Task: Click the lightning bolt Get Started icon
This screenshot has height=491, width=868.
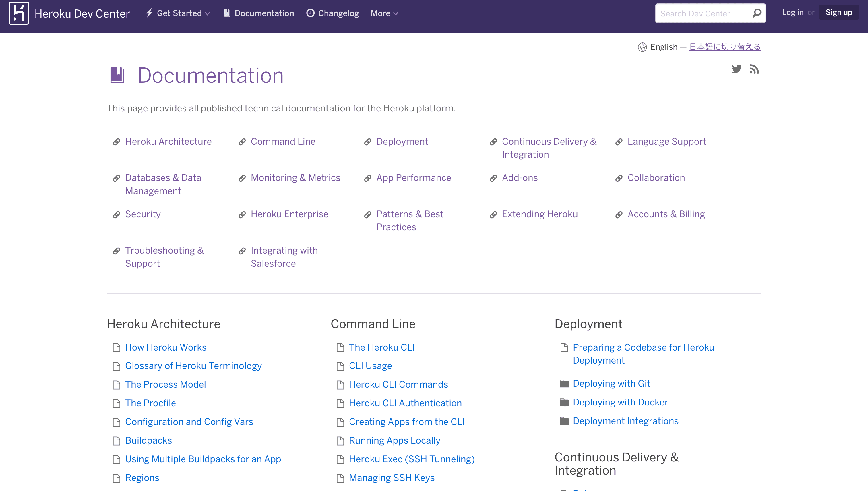Action: pos(150,13)
